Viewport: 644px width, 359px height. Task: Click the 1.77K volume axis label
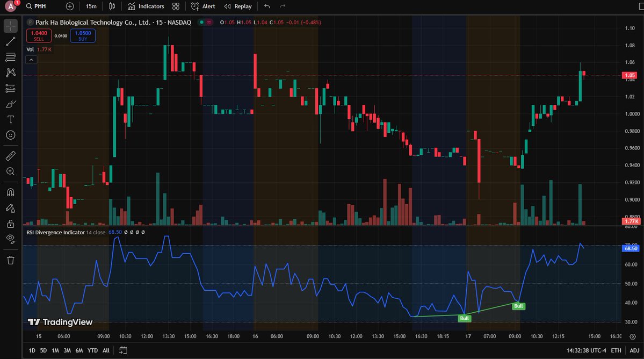631,221
